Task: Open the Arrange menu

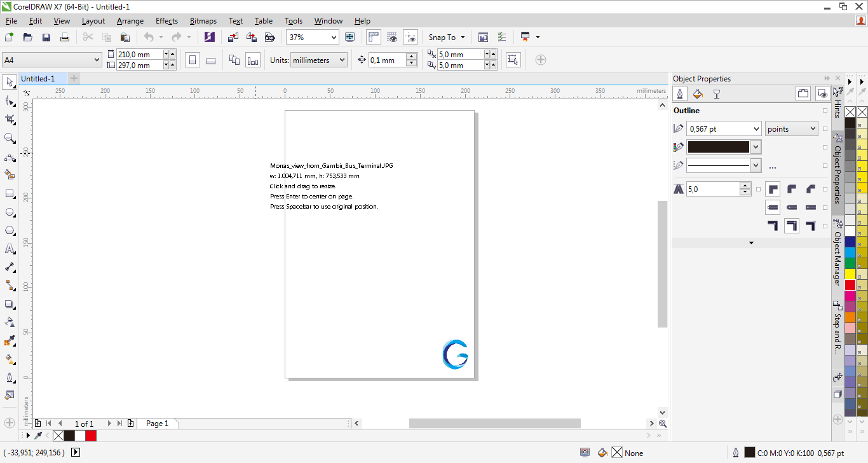Action: [x=130, y=21]
